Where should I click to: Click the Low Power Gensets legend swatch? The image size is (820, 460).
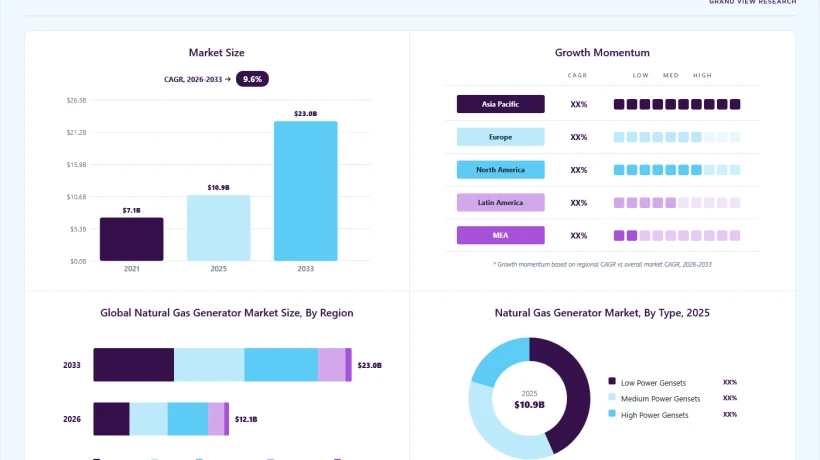pos(612,381)
